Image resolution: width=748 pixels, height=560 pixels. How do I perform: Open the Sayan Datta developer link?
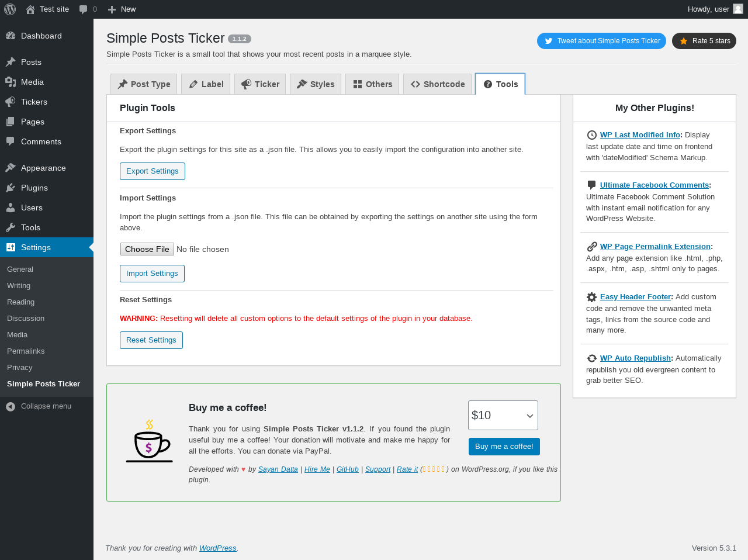[278, 469]
